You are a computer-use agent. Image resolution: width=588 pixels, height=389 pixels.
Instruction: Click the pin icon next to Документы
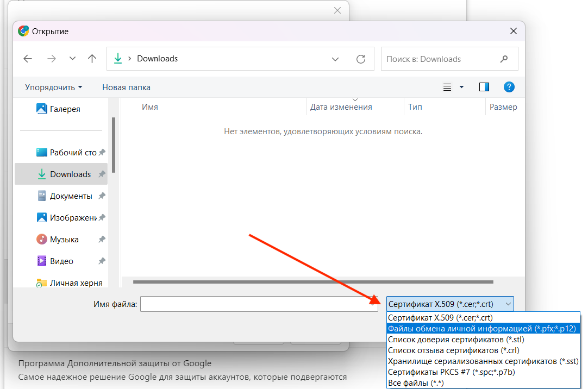[x=102, y=196]
